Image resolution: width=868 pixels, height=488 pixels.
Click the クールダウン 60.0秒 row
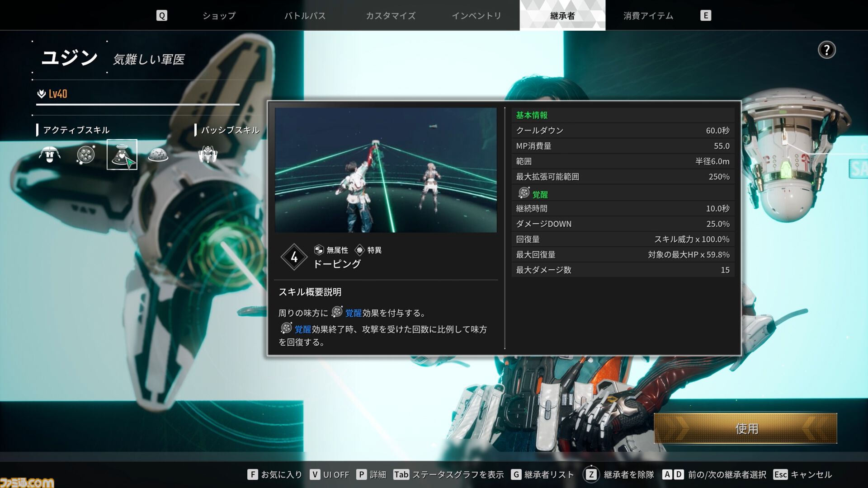coord(623,131)
